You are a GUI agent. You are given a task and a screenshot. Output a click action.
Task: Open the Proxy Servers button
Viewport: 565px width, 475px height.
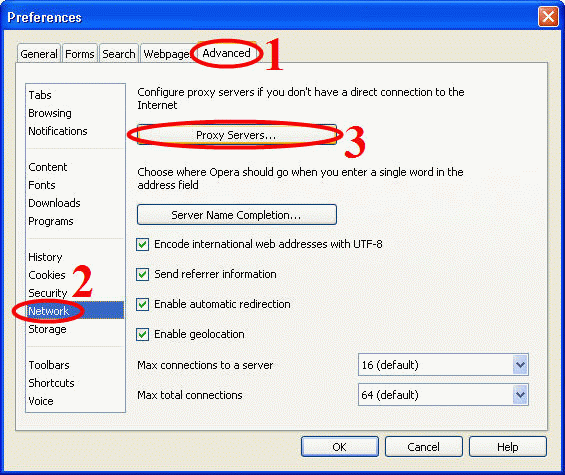237,135
